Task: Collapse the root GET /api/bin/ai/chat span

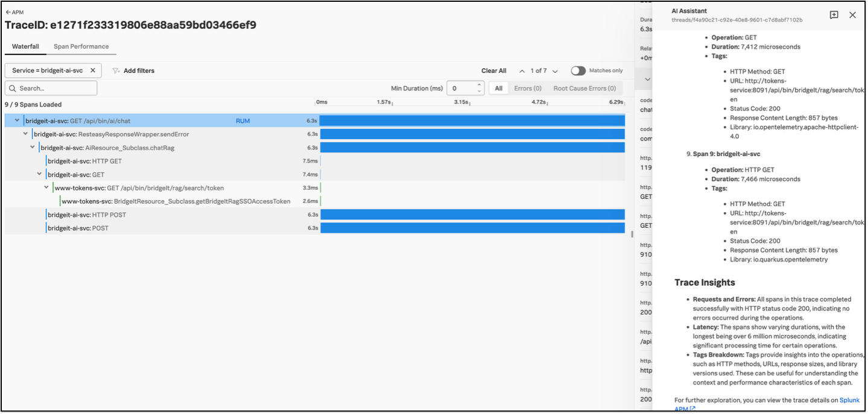Action: coord(17,121)
